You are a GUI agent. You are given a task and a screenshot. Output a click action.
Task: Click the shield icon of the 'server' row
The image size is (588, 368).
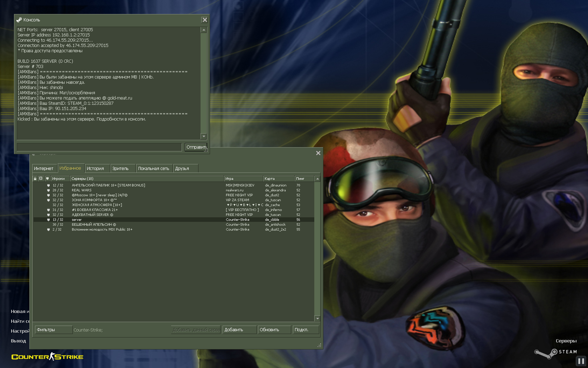[x=48, y=220]
